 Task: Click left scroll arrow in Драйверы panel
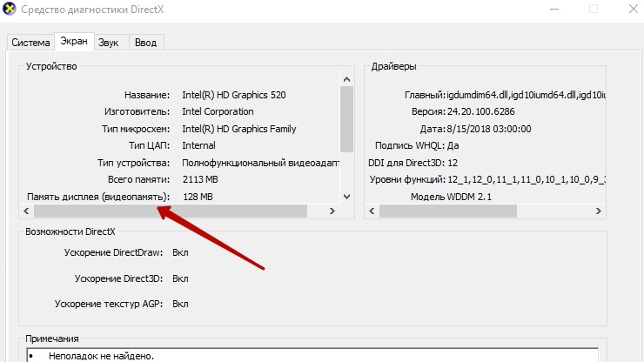coord(372,211)
